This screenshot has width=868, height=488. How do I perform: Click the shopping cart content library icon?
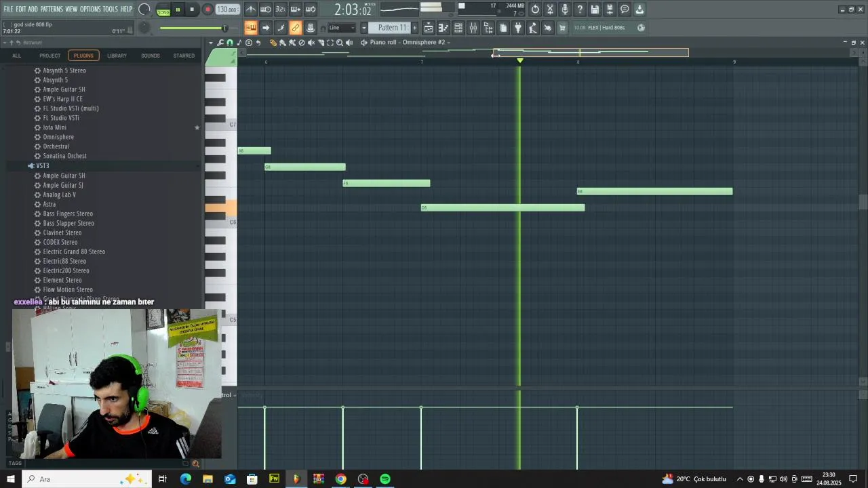[x=562, y=28]
